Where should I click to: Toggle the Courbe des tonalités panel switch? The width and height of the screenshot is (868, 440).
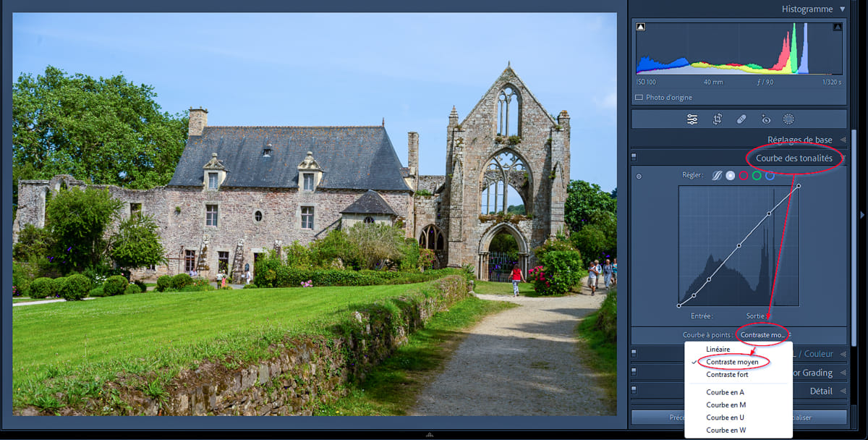pos(634,156)
